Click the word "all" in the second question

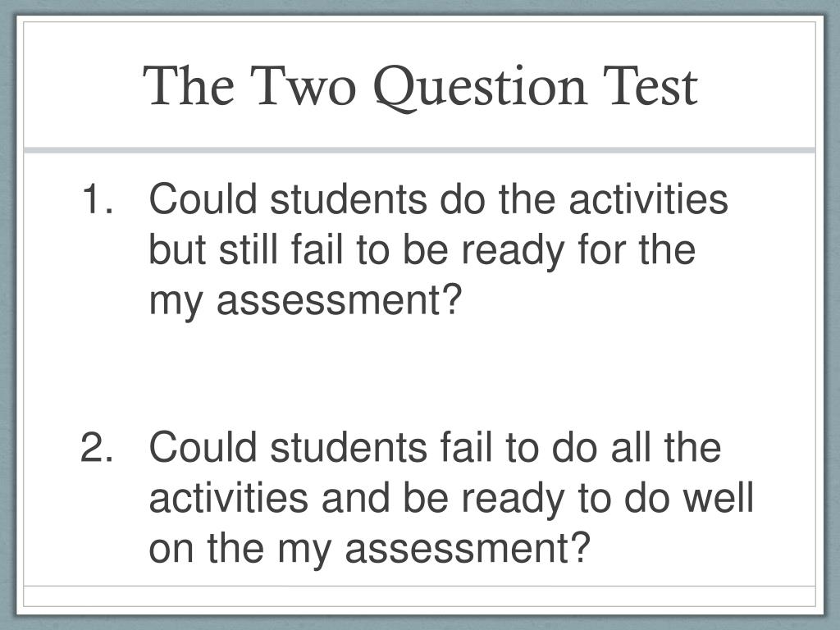tap(631, 447)
